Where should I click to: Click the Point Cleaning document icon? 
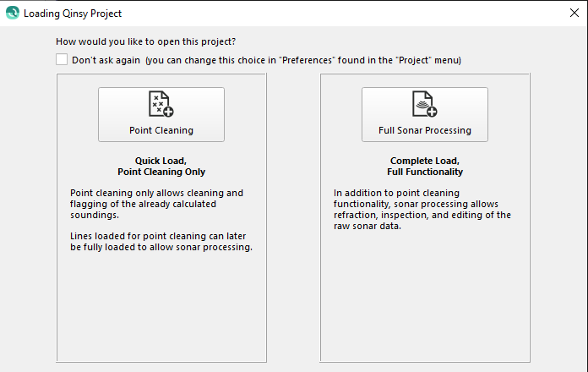159,104
